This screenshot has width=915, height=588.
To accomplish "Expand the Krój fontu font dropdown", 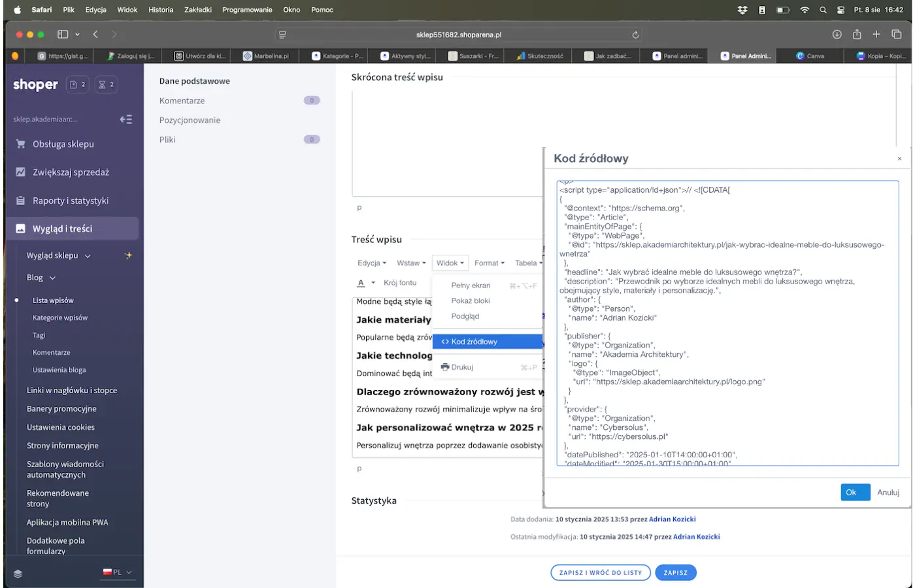I will pos(402,282).
